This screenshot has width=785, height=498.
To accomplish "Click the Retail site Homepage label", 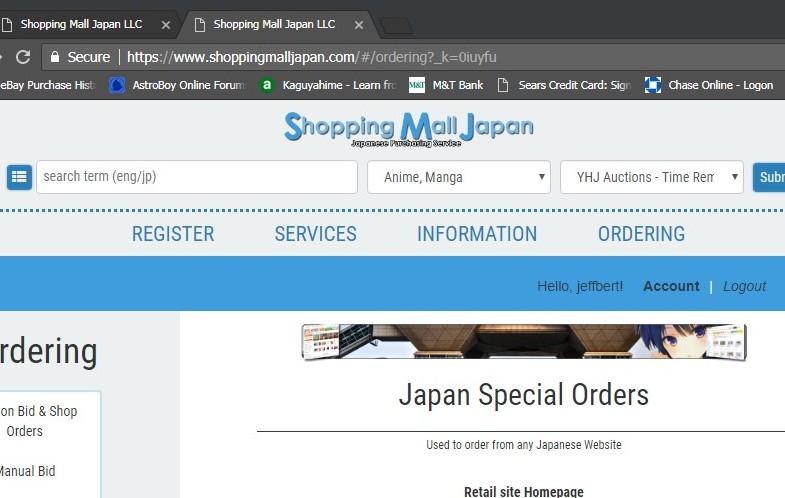I will [x=524, y=491].
